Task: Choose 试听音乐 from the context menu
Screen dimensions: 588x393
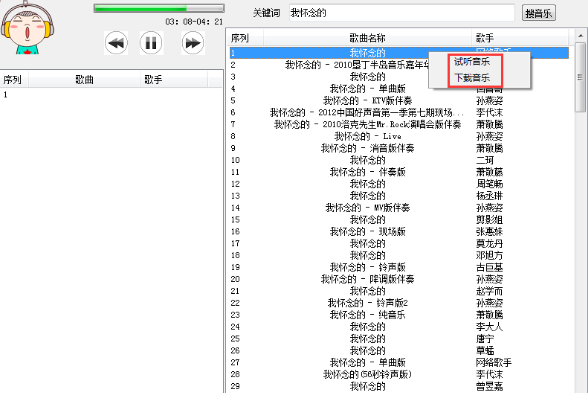Action: (x=472, y=62)
